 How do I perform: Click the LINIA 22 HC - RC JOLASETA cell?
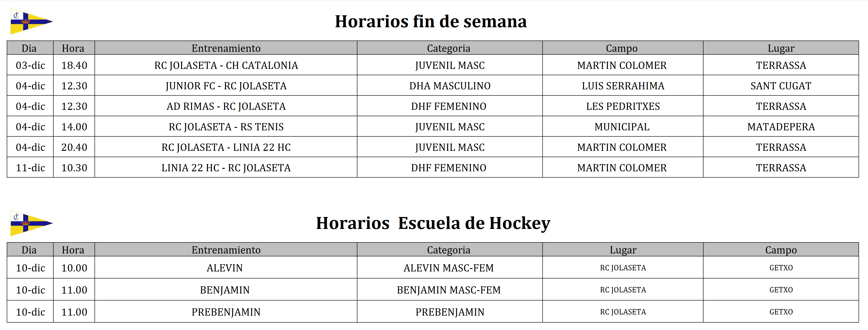(226, 168)
